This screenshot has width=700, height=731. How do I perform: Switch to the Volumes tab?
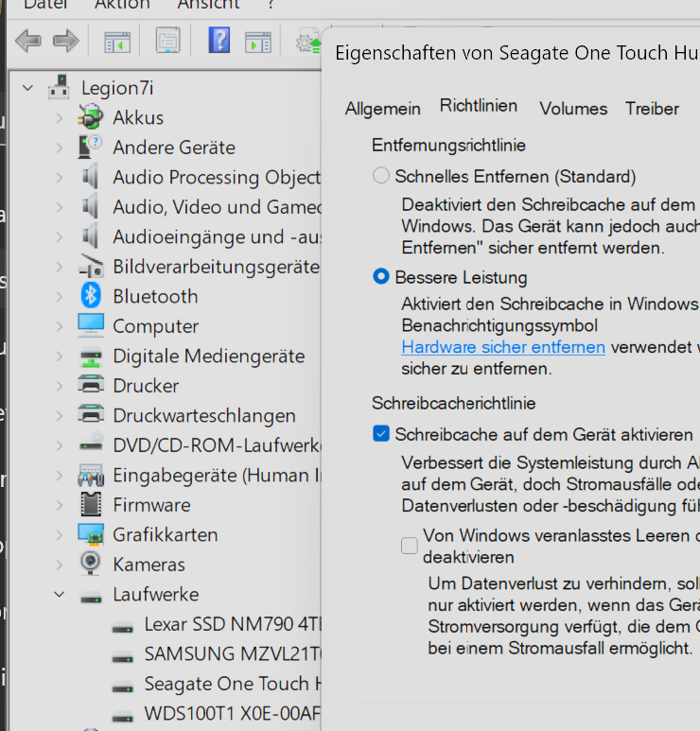coord(573,109)
